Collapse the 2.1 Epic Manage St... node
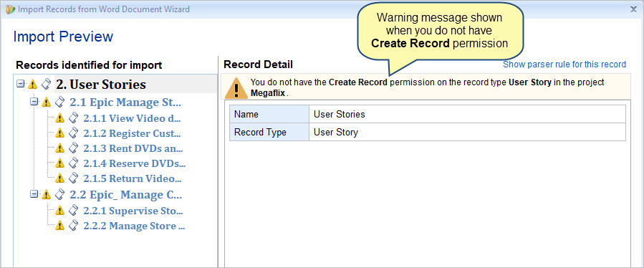The height and width of the screenshot is (268, 644). (x=34, y=101)
